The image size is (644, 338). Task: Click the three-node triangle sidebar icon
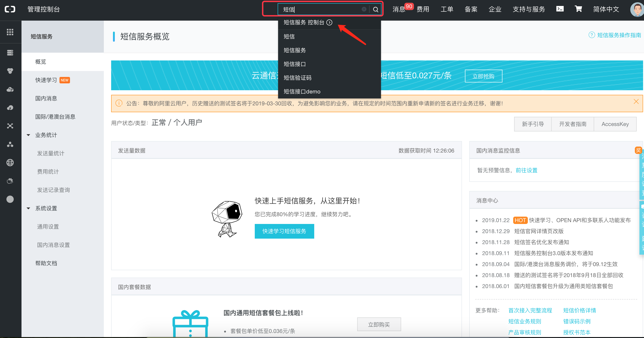coord(10,144)
